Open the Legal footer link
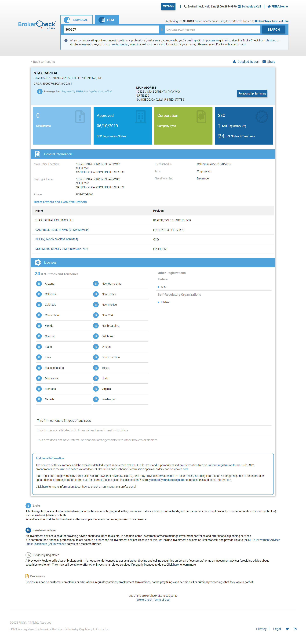 277,629
